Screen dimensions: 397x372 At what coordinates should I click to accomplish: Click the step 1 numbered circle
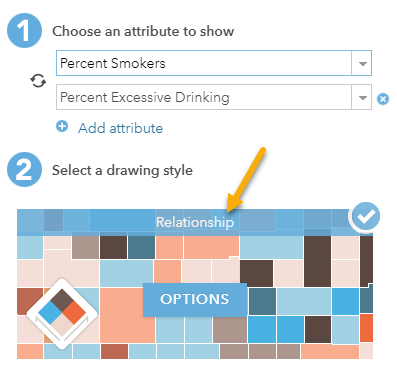pos(25,30)
